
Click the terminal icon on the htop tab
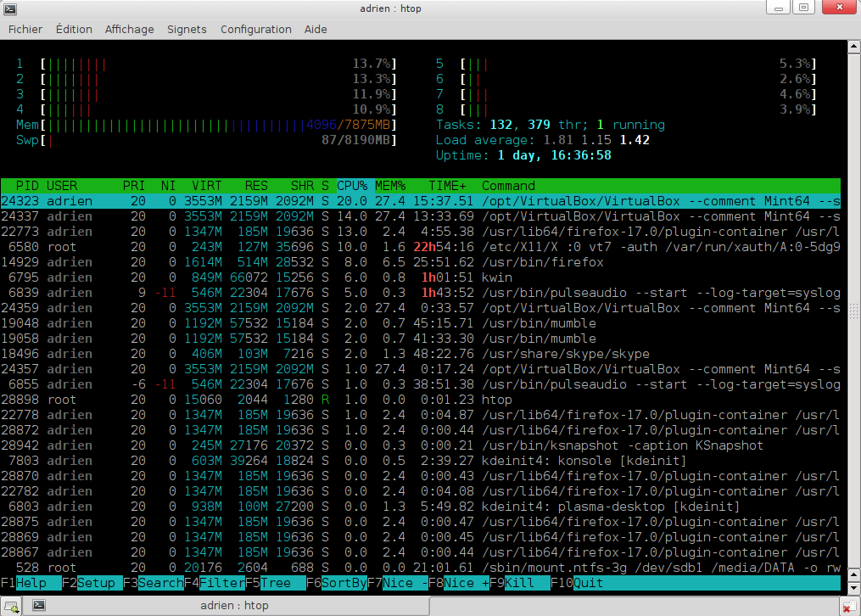(x=38, y=605)
